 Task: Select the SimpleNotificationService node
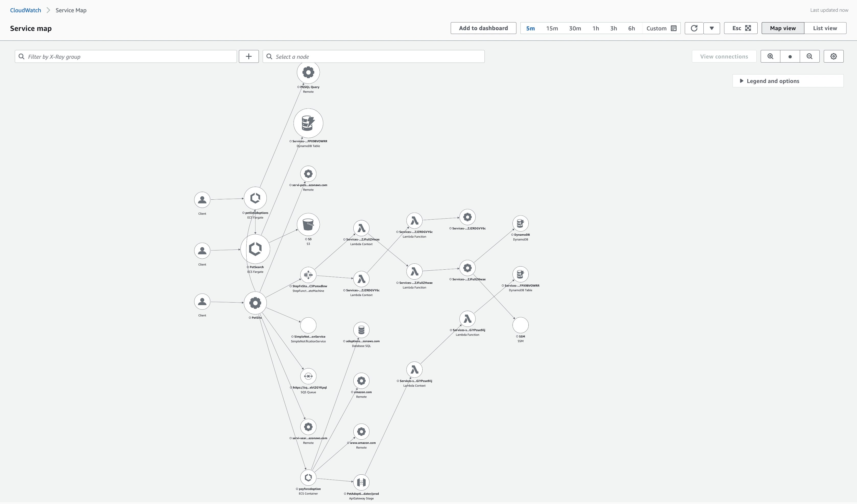coord(308,325)
